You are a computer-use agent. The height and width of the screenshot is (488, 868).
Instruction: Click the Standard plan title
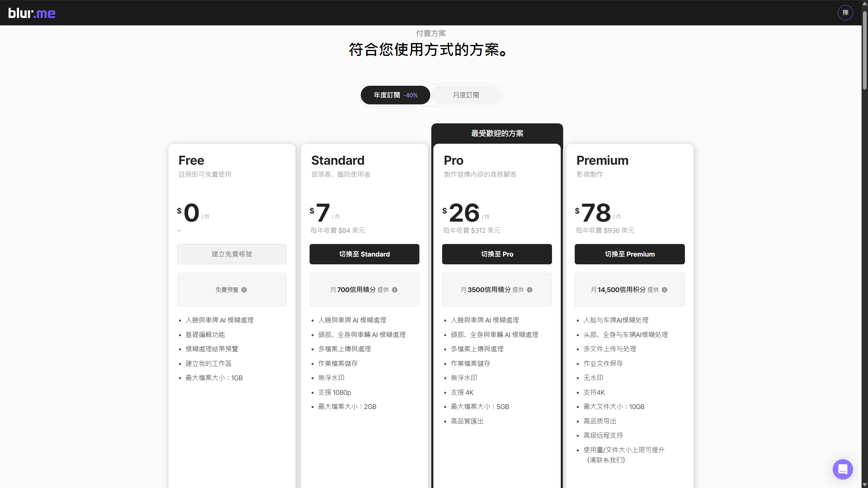(338, 160)
